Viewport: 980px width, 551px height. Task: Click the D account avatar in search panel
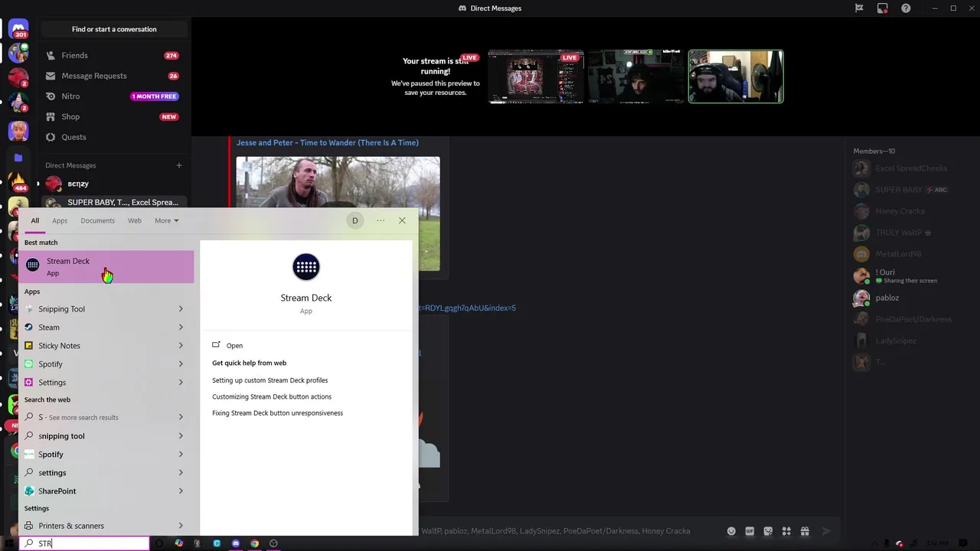[x=354, y=220]
